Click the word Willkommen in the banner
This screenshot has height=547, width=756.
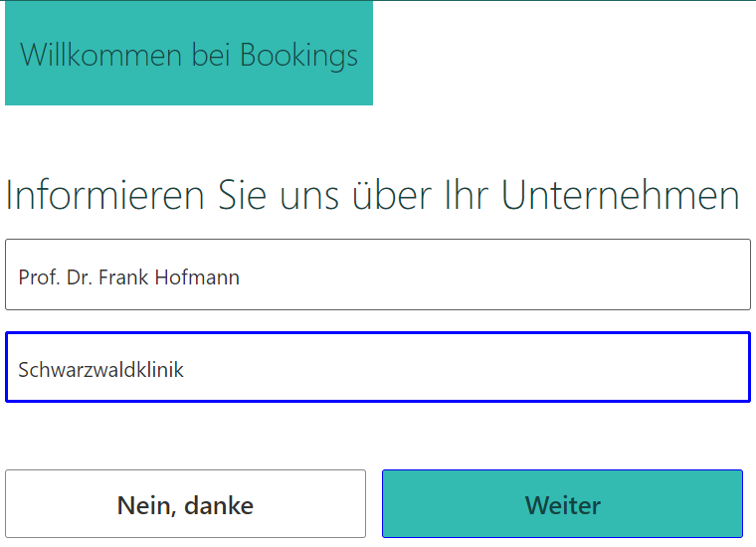coord(102,55)
